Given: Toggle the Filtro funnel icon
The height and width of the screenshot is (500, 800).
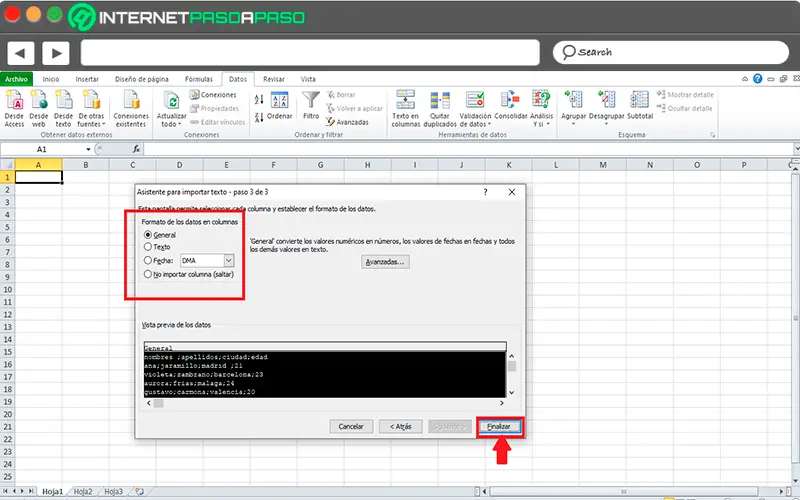Looking at the screenshot, I should pyautogui.click(x=311, y=106).
